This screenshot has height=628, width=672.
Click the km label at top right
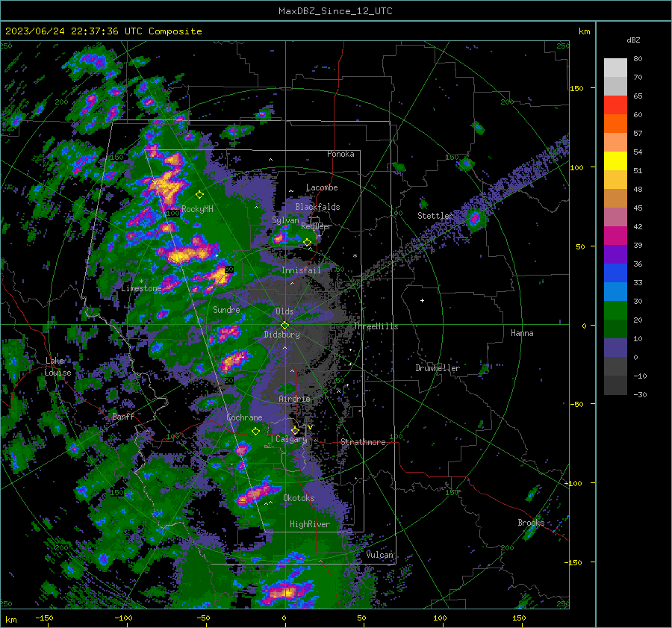584,31
